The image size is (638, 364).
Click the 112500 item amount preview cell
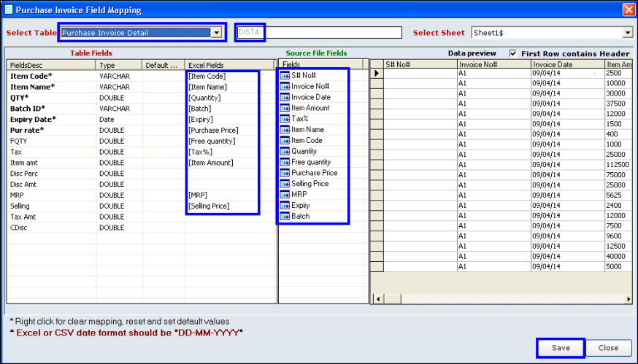tap(618, 165)
